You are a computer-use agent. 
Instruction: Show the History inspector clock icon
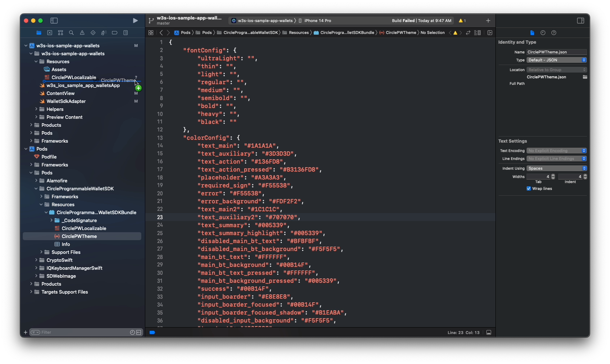point(543,33)
